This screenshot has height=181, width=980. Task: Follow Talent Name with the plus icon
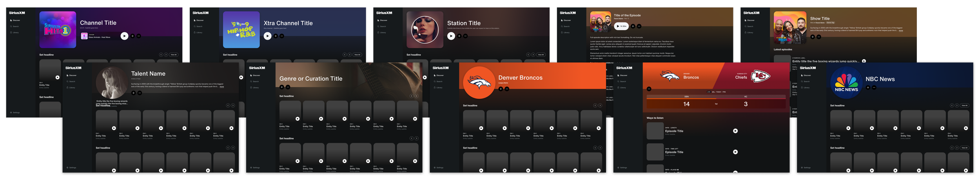(133, 93)
